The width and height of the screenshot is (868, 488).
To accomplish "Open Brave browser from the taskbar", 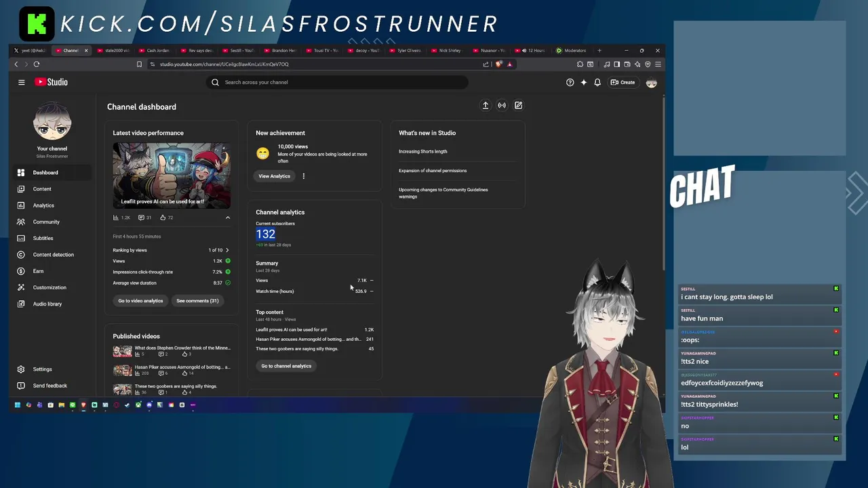I will tap(83, 405).
